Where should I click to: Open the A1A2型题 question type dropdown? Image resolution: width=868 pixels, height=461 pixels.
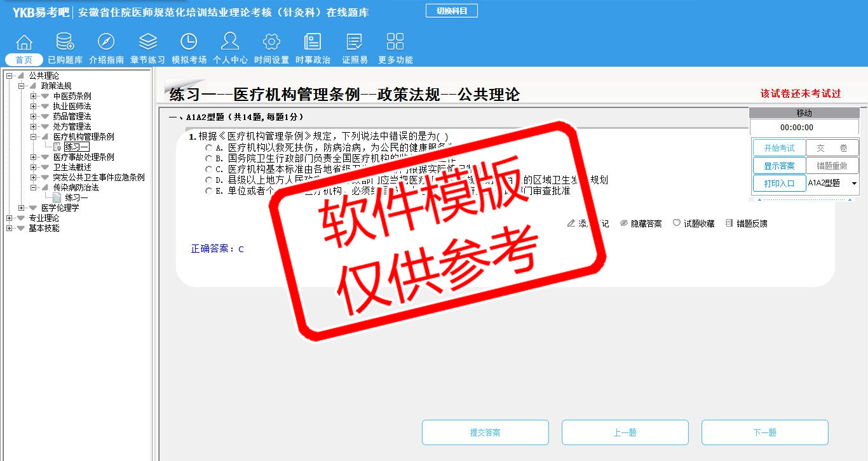click(854, 184)
